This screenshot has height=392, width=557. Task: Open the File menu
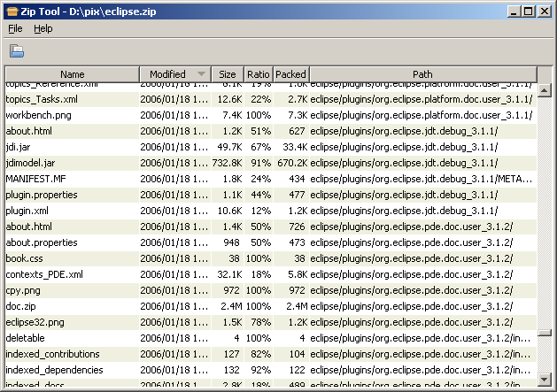[x=15, y=28]
